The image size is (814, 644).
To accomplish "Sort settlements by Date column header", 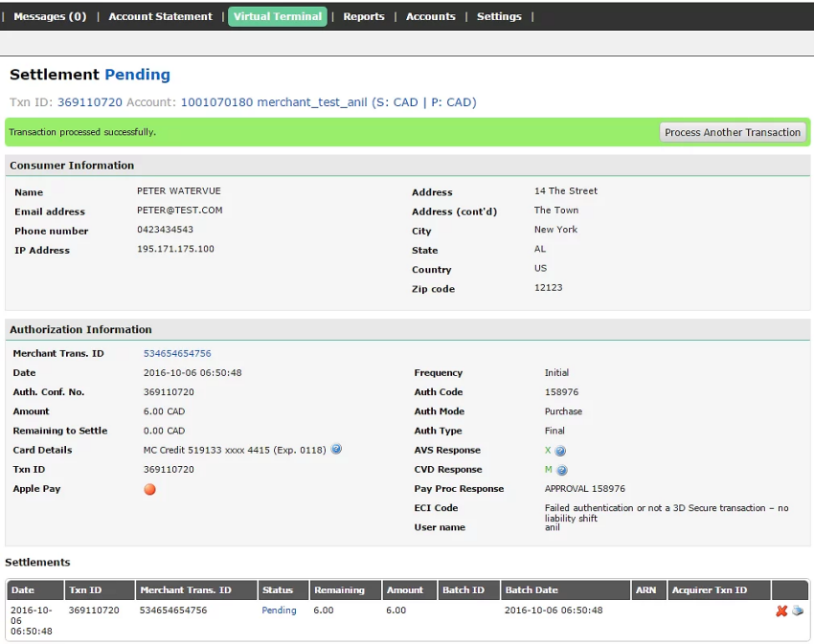I will (x=35, y=590).
